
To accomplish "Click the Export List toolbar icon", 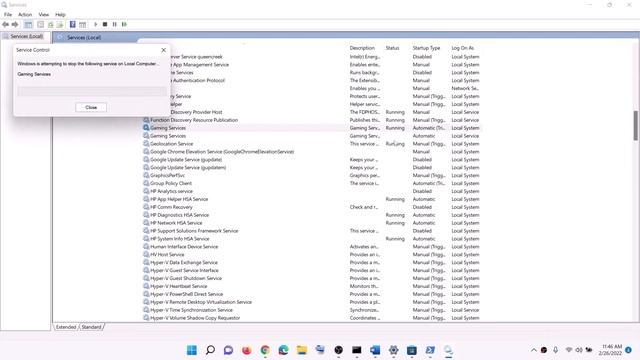I will pyautogui.click(x=60, y=24).
